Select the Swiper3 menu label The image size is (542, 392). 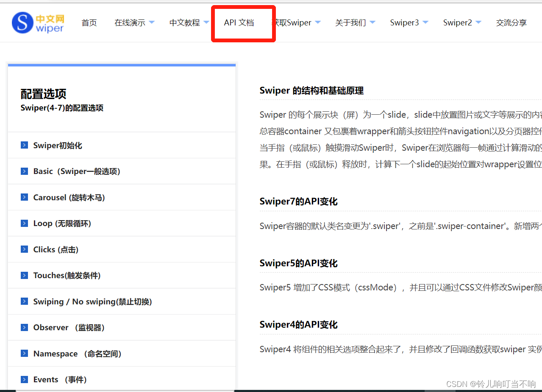[x=404, y=23]
